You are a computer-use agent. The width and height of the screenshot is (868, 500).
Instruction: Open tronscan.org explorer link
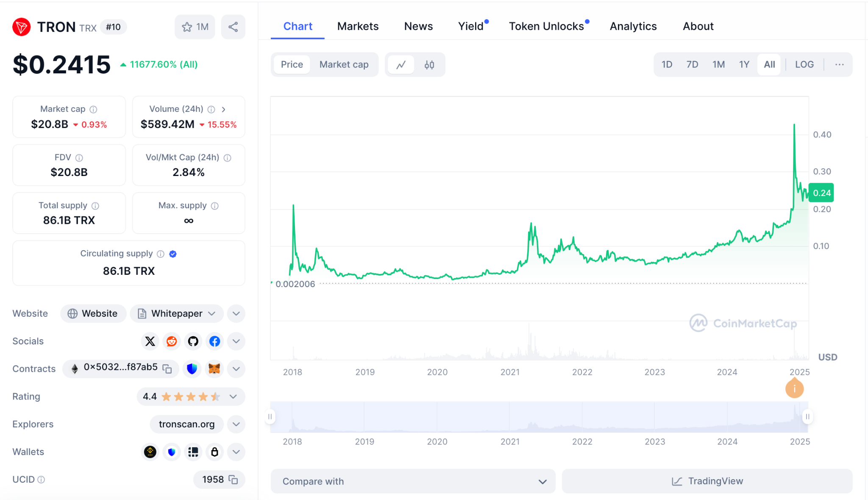click(186, 425)
